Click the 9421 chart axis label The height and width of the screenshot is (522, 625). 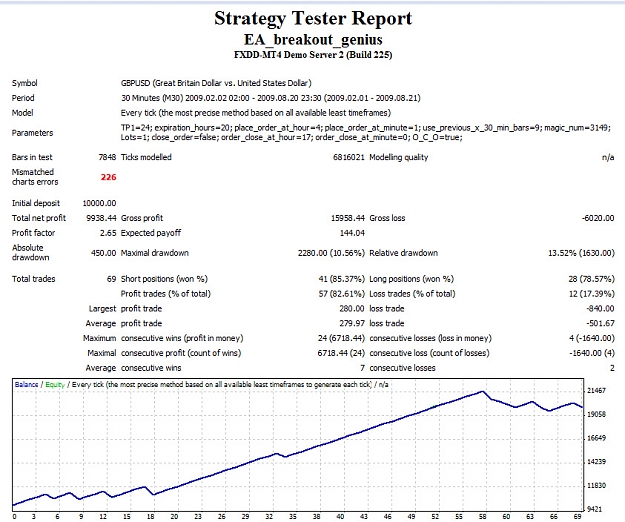[x=596, y=509]
